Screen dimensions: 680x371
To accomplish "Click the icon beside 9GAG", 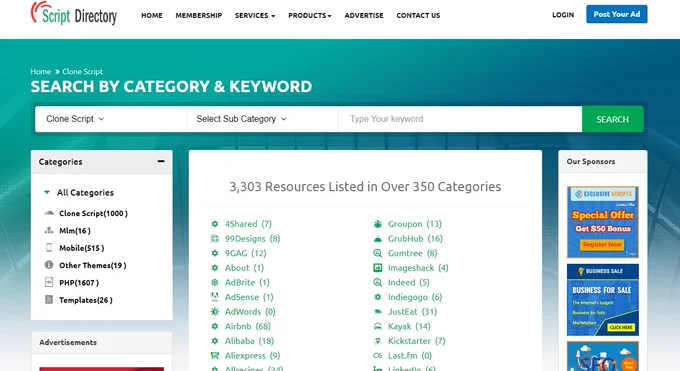I will [x=215, y=253].
